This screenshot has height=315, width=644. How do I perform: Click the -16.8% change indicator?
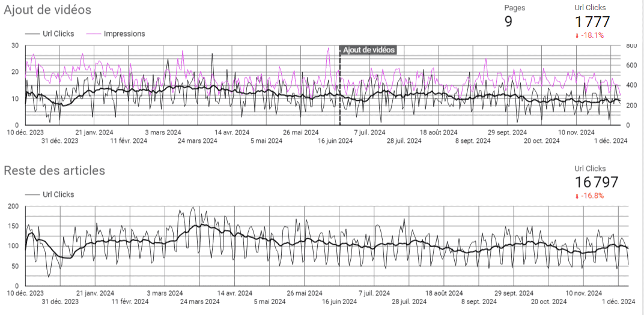[x=593, y=196]
